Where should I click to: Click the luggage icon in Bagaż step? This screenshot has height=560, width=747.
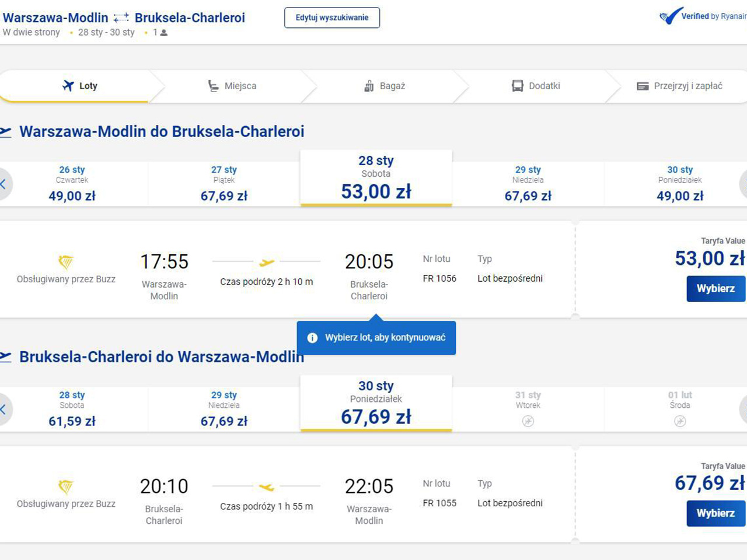369,86
